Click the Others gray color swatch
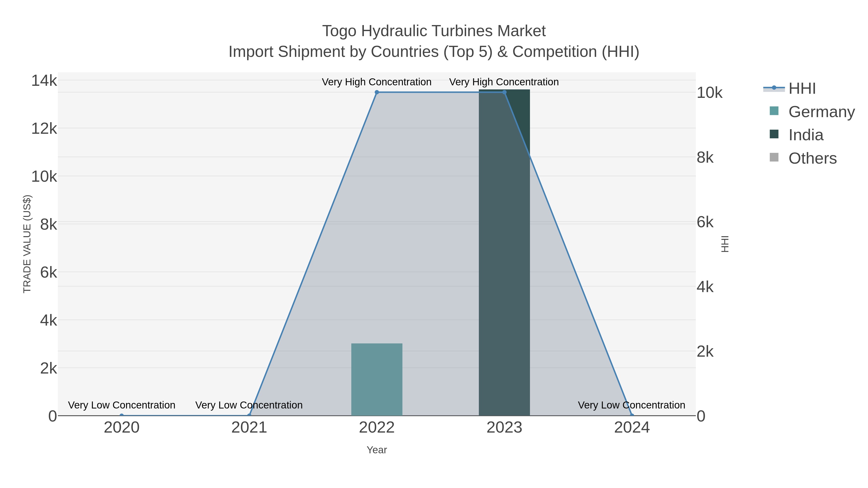This screenshot has width=868, height=488. pos(774,157)
